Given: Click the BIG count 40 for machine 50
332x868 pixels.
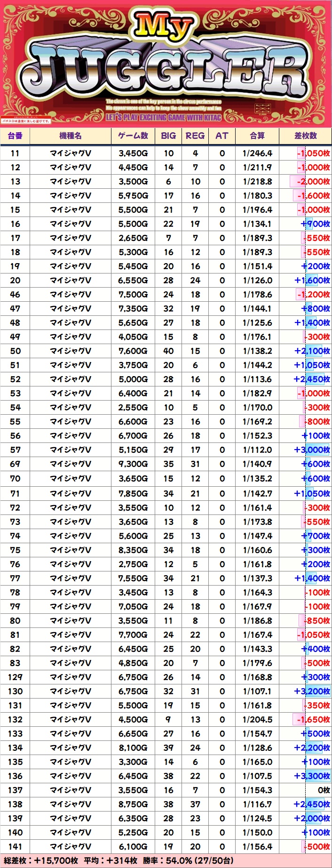Looking at the screenshot, I should 168,351.
